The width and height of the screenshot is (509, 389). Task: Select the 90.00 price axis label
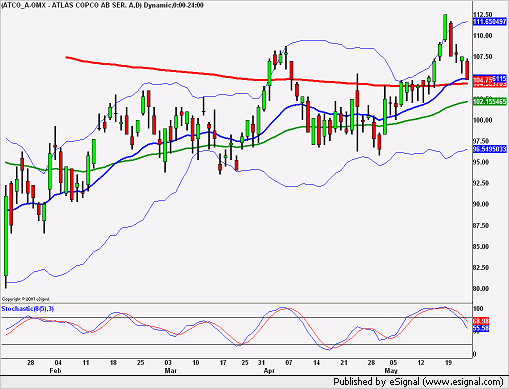481,204
